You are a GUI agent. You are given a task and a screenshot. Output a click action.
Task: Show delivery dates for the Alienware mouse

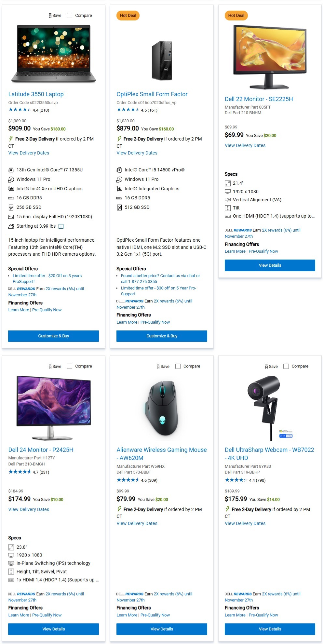point(137,523)
